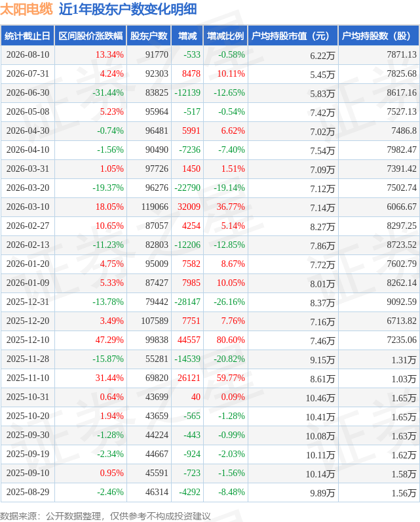Click the -28147 decrease value
Image resolution: width=420 pixels, height=522 pixels.
(187, 302)
